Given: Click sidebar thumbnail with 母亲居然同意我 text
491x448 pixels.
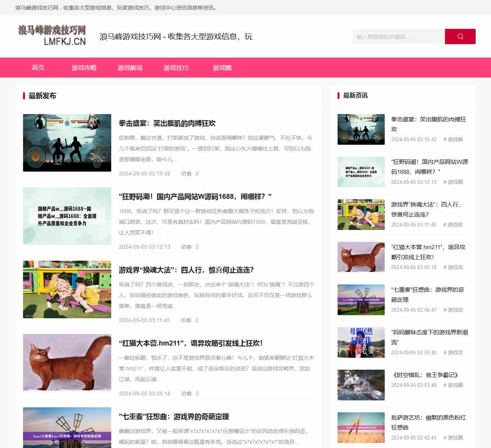Looking at the screenshot, I should (361, 342).
